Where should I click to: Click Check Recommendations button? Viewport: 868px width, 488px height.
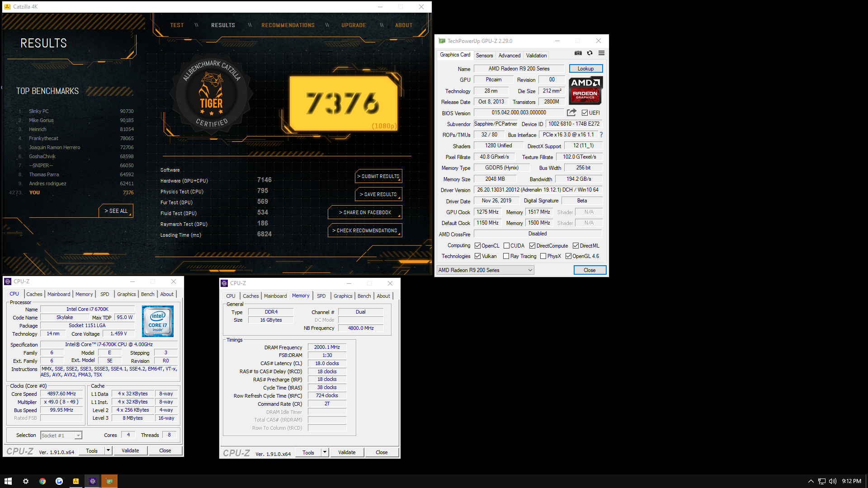coord(365,230)
